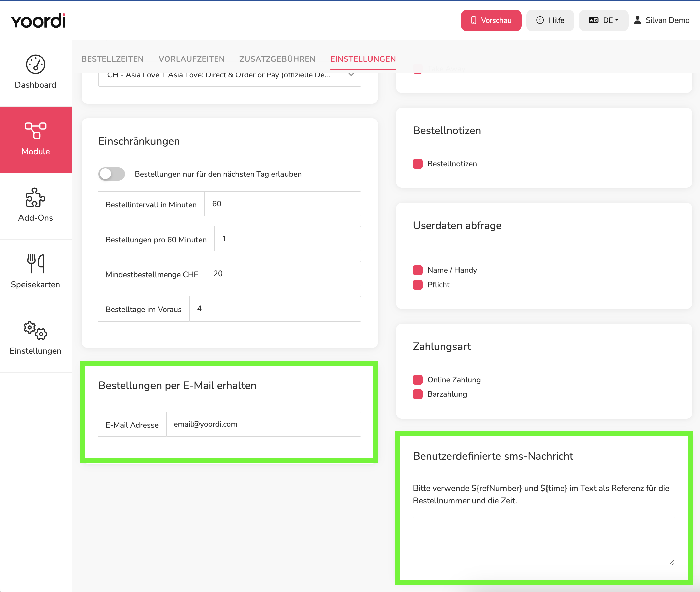Viewport: 700px width, 592px height.
Task: Uncheck the Bestellnotizen checkbox
Action: (418, 164)
